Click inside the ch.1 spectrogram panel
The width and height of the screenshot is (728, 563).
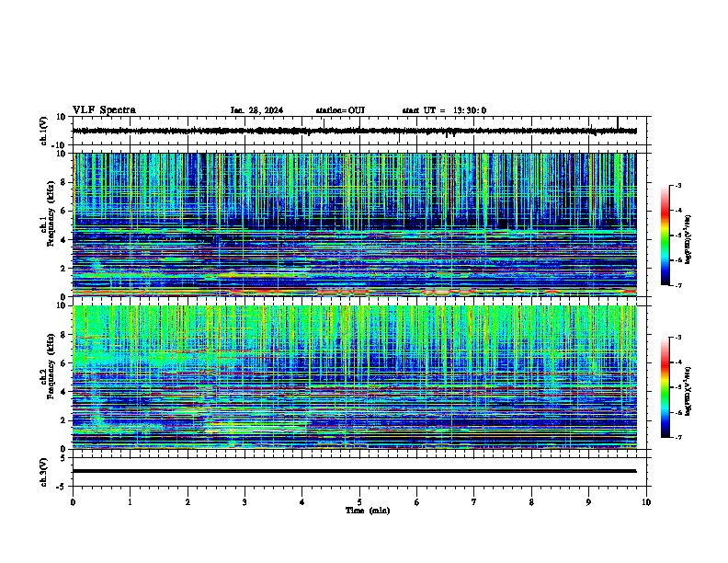[x=354, y=224]
